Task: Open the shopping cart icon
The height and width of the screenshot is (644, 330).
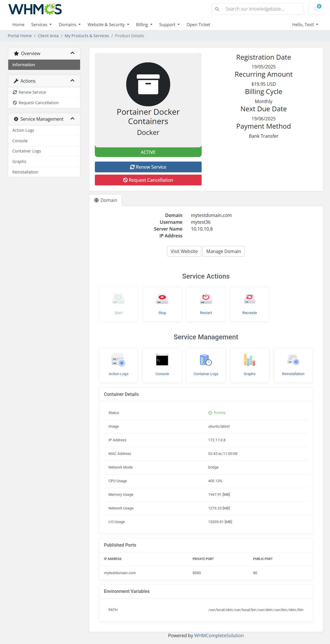Action: pyautogui.click(x=316, y=9)
